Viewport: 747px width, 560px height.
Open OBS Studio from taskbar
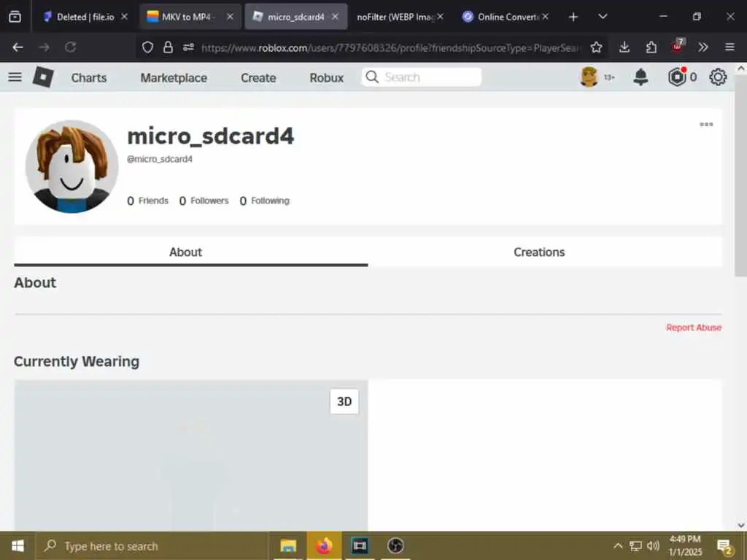(395, 545)
